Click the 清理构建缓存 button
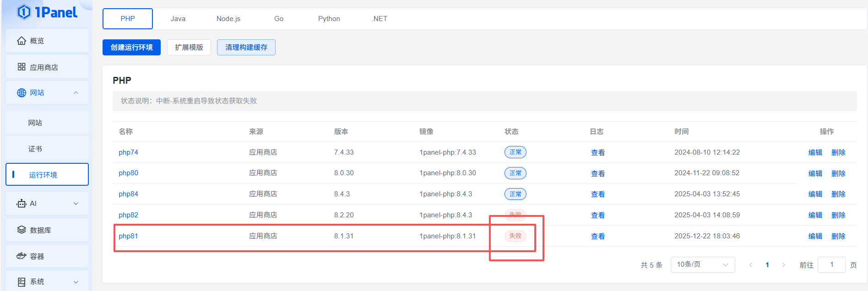Screen dimensions: 868x291 [x=246, y=48]
